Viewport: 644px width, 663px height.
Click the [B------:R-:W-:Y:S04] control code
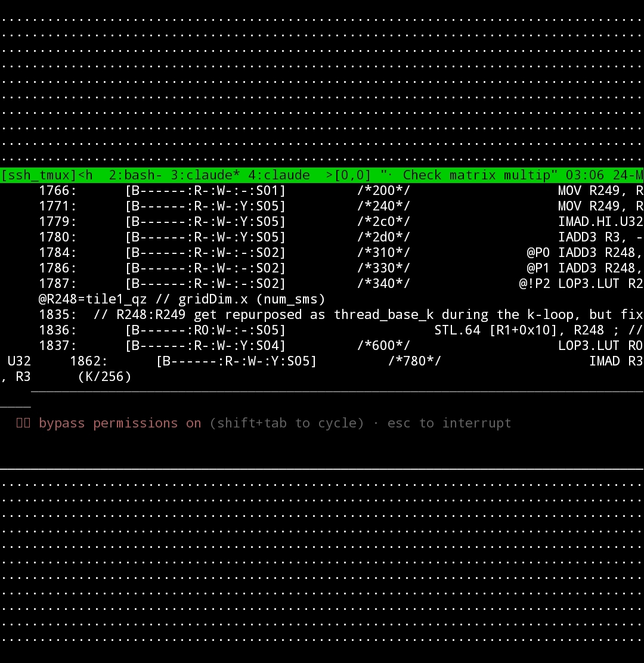coord(206,345)
